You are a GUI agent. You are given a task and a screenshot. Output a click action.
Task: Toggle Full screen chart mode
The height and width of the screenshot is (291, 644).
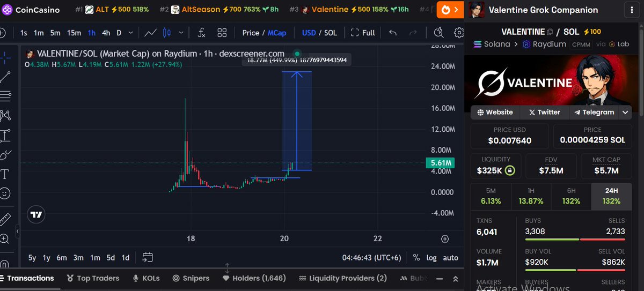tap(363, 33)
